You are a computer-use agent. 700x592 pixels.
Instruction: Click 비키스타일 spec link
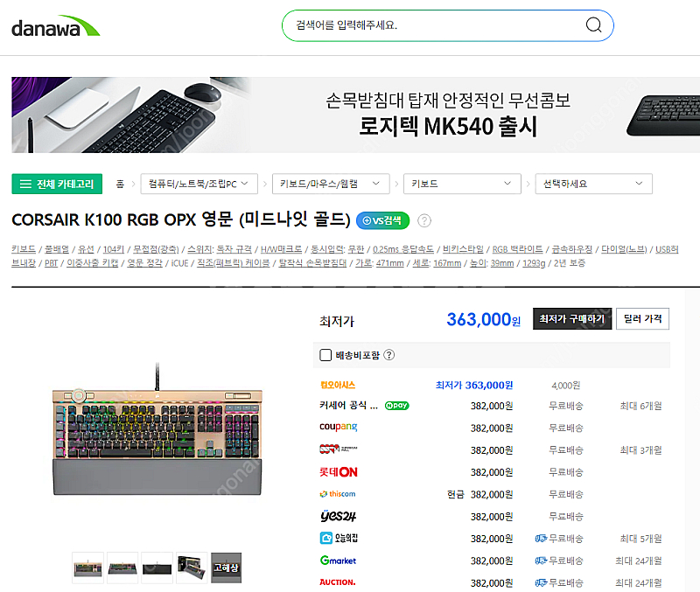click(463, 249)
